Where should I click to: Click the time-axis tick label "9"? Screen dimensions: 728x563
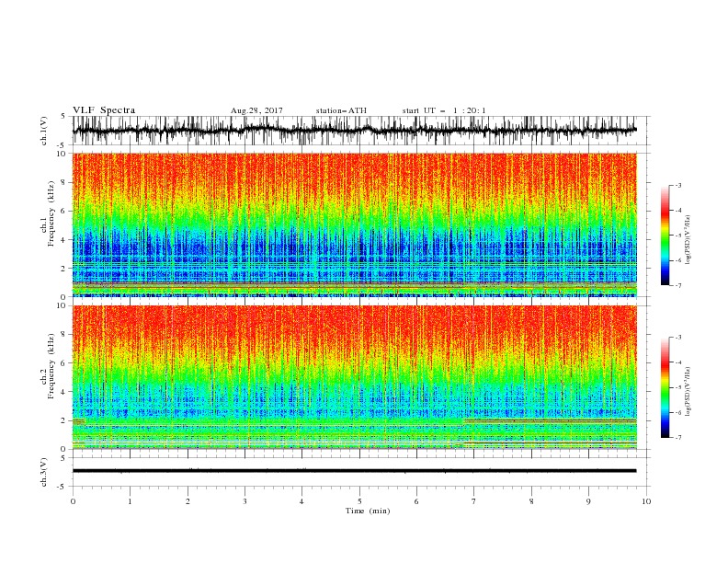pyautogui.click(x=588, y=501)
